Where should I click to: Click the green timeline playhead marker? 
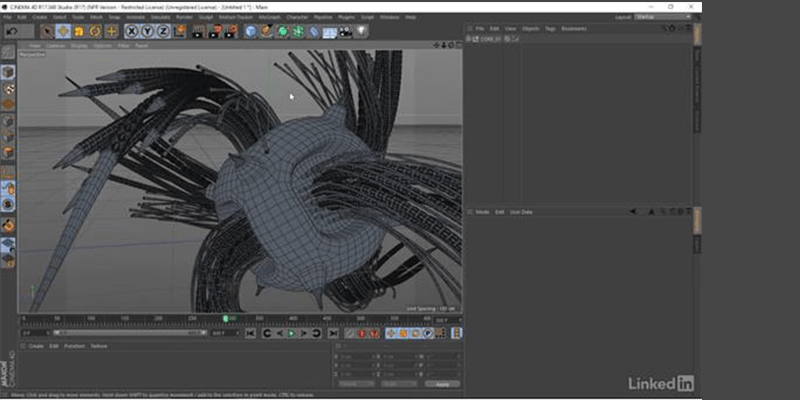pyautogui.click(x=227, y=319)
